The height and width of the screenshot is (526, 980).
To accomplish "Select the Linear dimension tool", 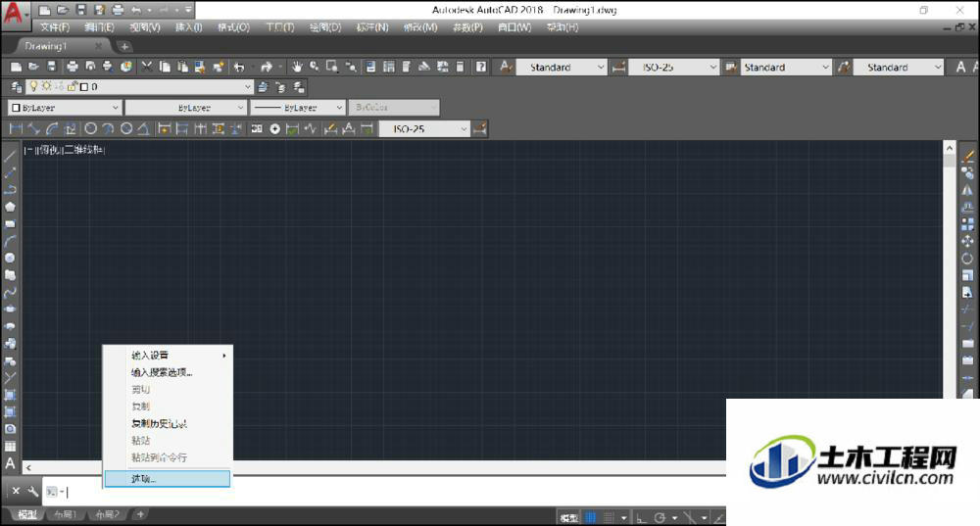I will [16, 128].
